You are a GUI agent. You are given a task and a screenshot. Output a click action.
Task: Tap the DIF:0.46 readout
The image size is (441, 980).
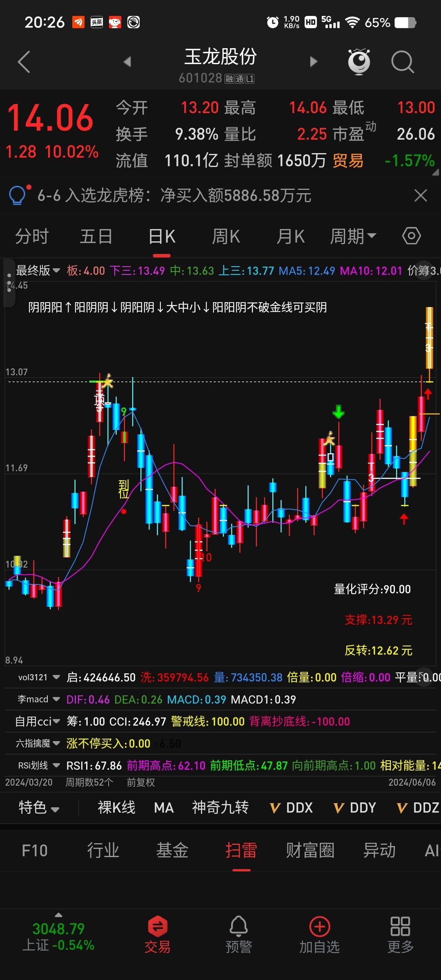point(88,699)
